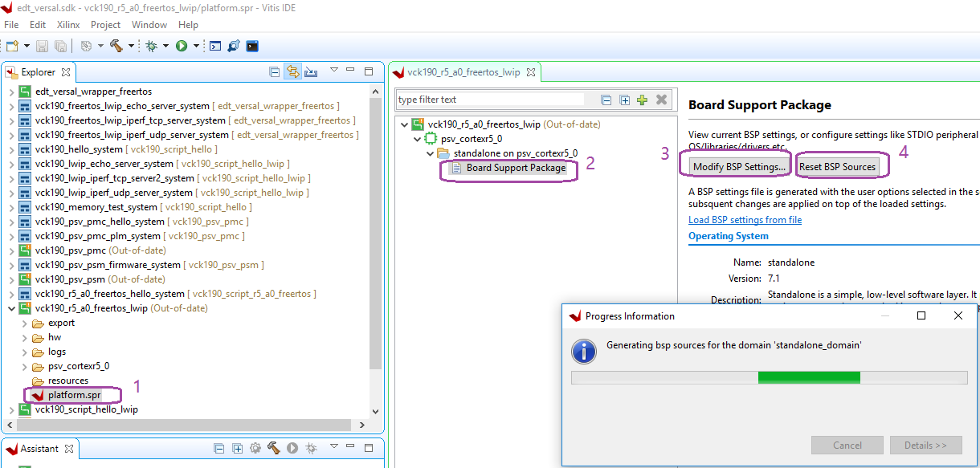Expand the export folder in Explorer

[x=24, y=323]
